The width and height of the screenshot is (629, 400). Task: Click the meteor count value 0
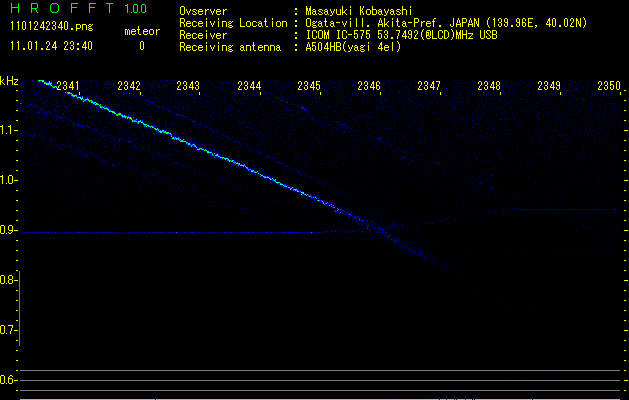click(x=142, y=46)
